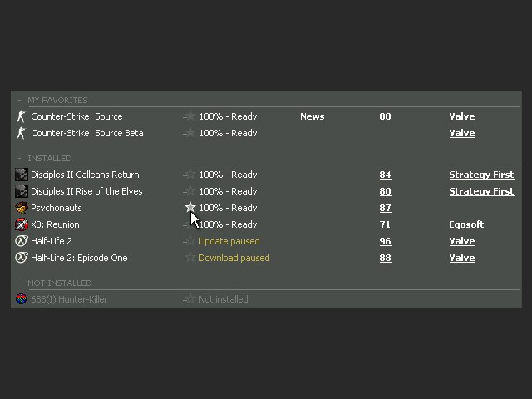This screenshot has width=532, height=399.
Task: Open score 80 for Rise of the Elves
Action: tap(385, 191)
